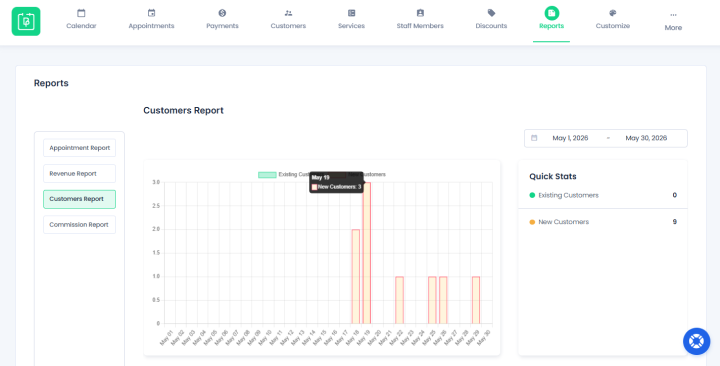Go to Discounts tab label
This screenshot has height=366, width=720.
click(x=491, y=26)
